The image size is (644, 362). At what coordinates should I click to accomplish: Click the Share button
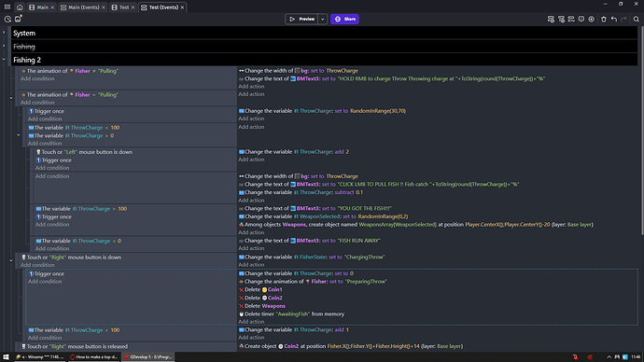click(344, 19)
